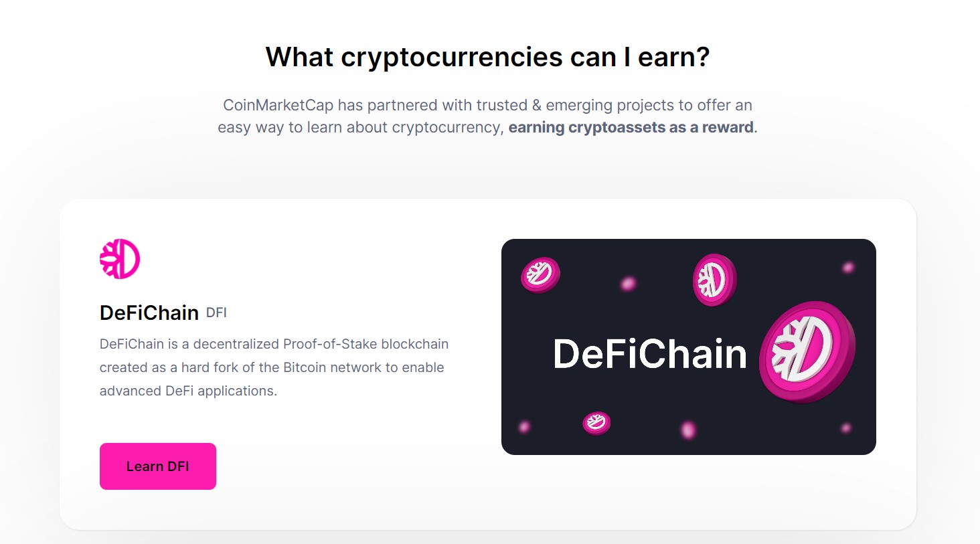Image resolution: width=980 pixels, height=544 pixels.
Task: Click the smallest coin at banner's bottom
Action: click(x=596, y=422)
